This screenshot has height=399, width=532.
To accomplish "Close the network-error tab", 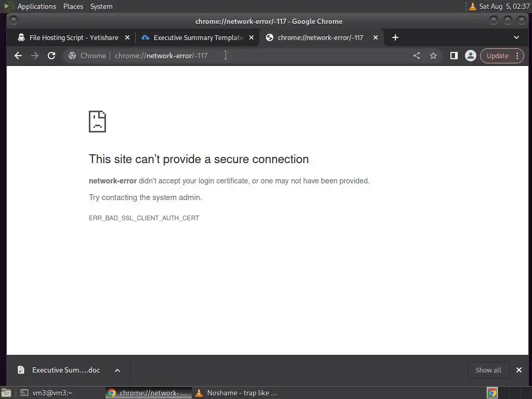I will pyautogui.click(x=376, y=37).
